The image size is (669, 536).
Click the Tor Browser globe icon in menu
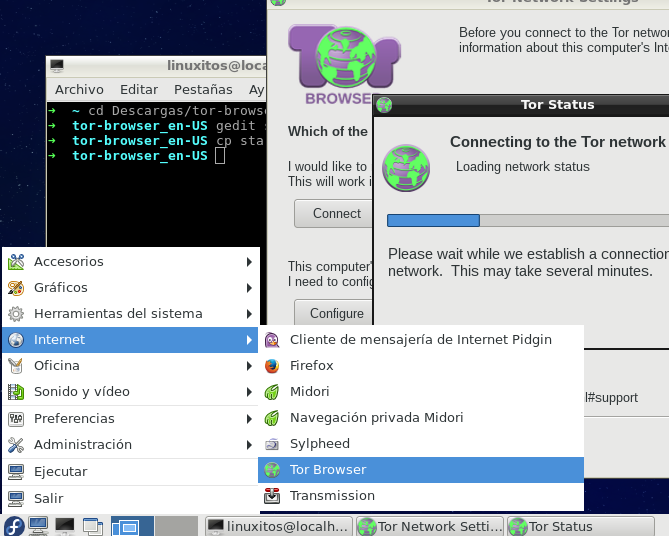point(272,470)
